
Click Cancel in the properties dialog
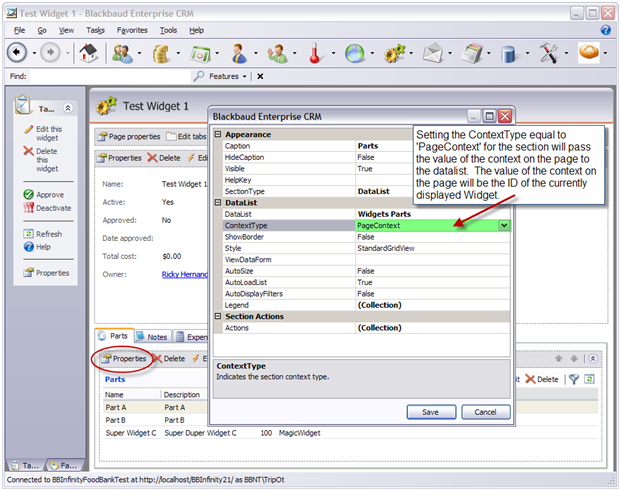486,412
